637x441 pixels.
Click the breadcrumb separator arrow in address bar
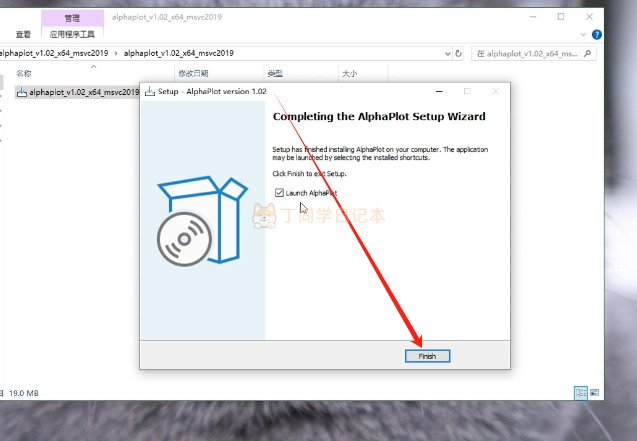116,54
